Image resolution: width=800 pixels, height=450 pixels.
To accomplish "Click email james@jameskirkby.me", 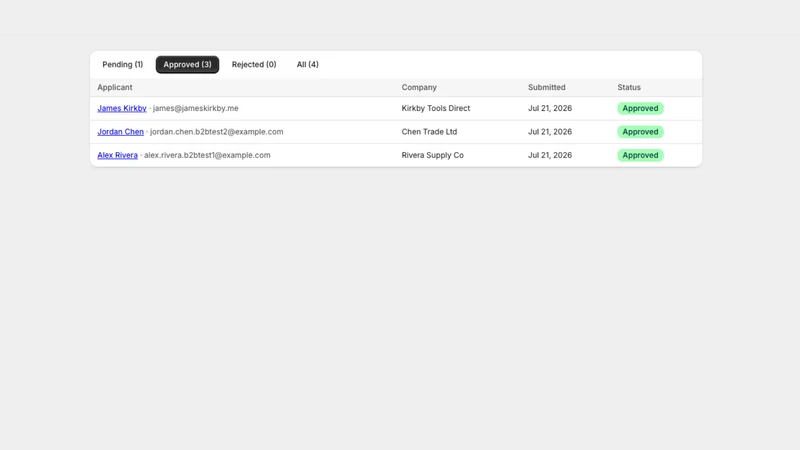I will coord(195,108).
